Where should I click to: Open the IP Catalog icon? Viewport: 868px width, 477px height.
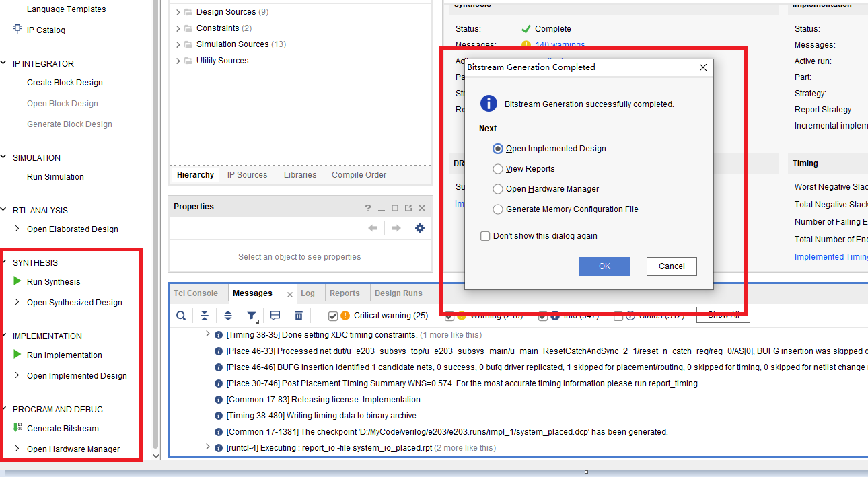point(17,30)
